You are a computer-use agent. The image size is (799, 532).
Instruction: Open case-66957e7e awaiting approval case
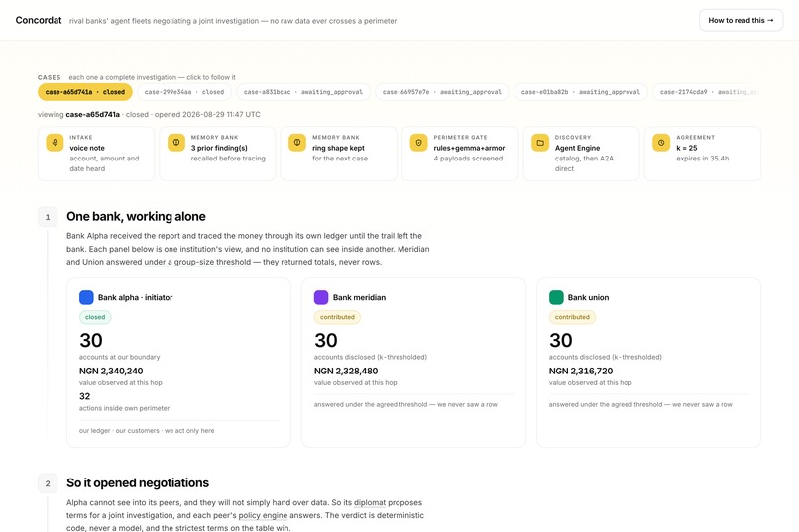click(x=442, y=92)
